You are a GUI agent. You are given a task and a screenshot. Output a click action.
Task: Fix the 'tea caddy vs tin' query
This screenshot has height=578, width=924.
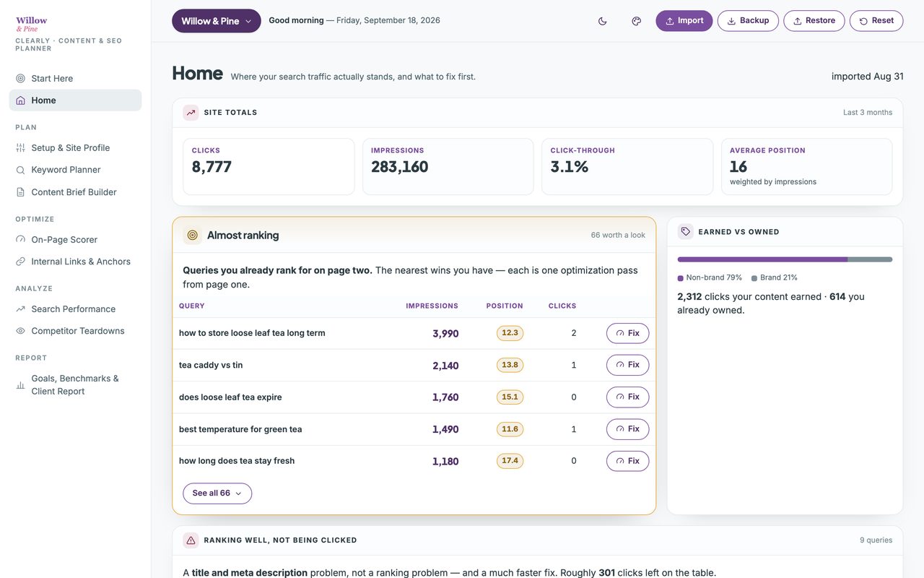[x=627, y=365]
